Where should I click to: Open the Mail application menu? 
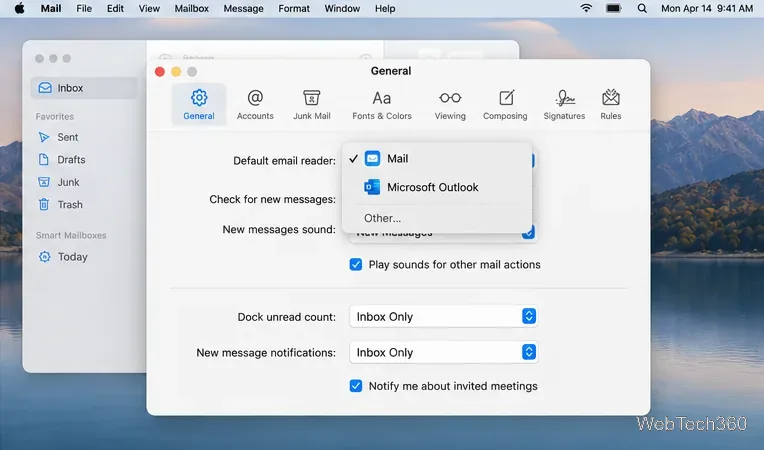[51, 8]
